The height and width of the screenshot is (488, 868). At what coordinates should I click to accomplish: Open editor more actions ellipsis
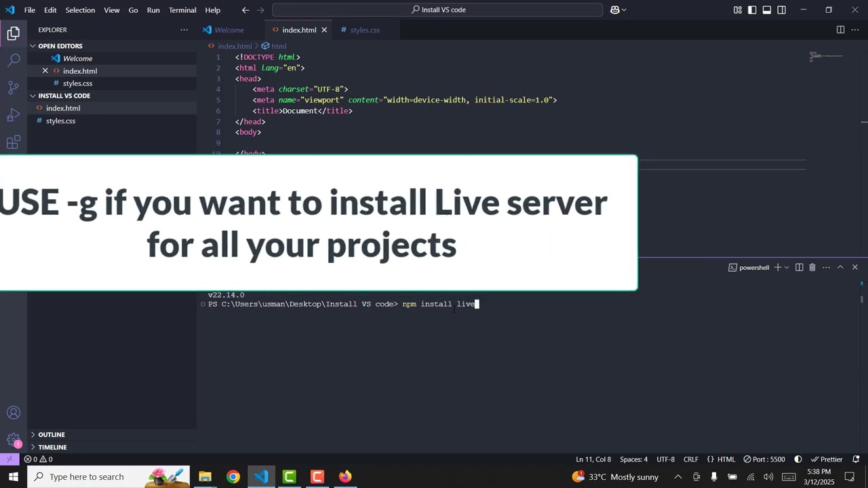click(x=854, y=30)
